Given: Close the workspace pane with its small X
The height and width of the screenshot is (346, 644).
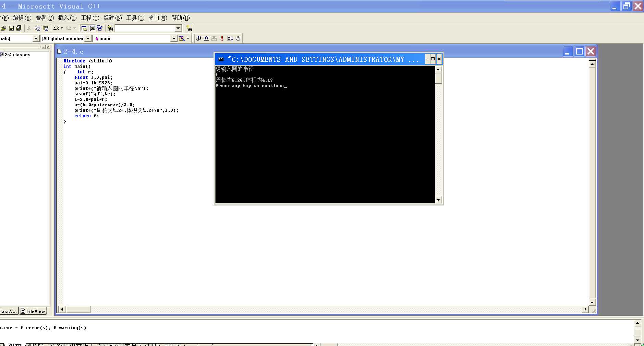Looking at the screenshot, I should point(48,47).
